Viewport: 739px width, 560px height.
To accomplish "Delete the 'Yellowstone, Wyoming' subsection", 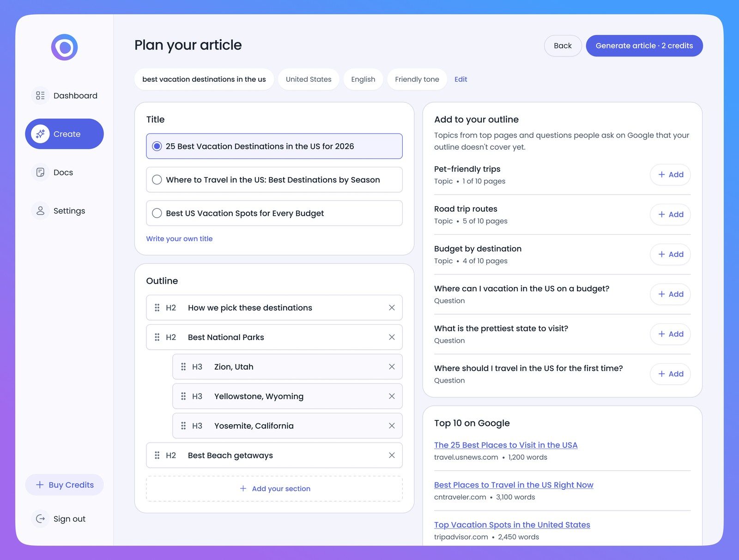I will tap(392, 396).
